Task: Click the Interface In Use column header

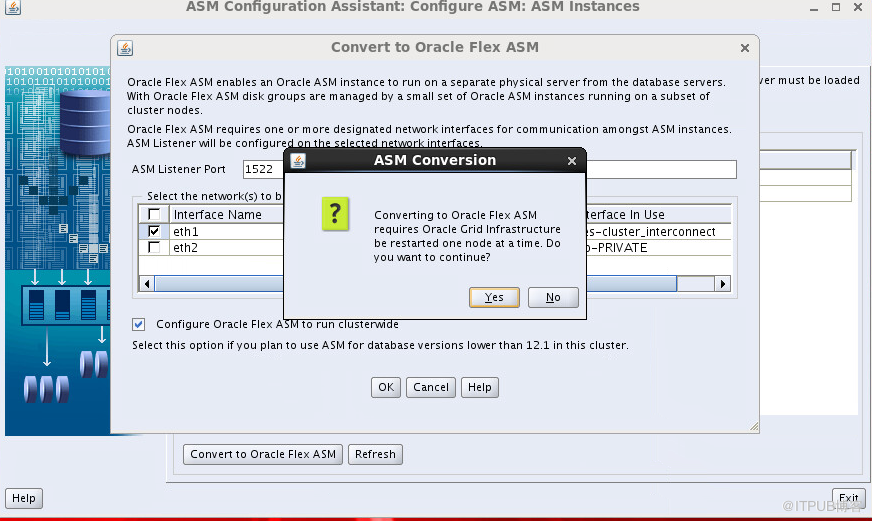Action: [x=658, y=215]
